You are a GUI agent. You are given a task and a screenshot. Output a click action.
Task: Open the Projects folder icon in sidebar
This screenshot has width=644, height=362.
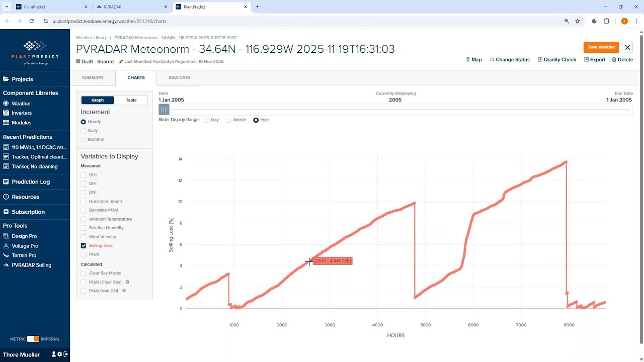coord(6,79)
